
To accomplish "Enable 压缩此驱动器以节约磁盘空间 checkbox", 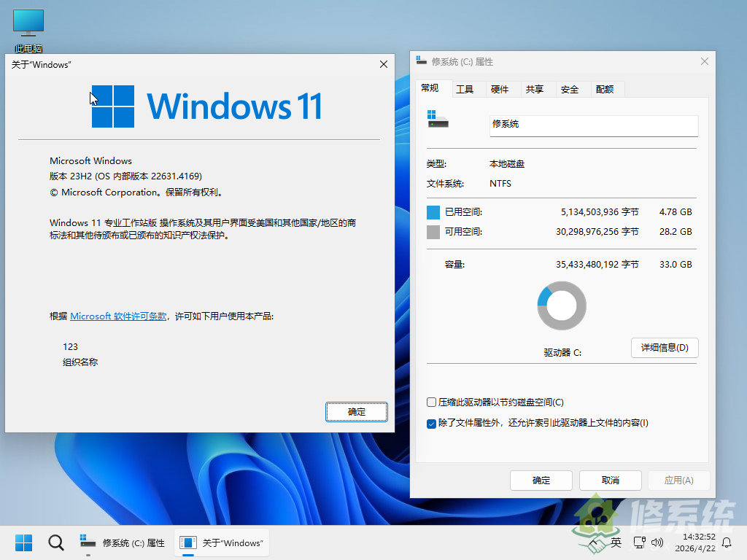I will coord(431,402).
